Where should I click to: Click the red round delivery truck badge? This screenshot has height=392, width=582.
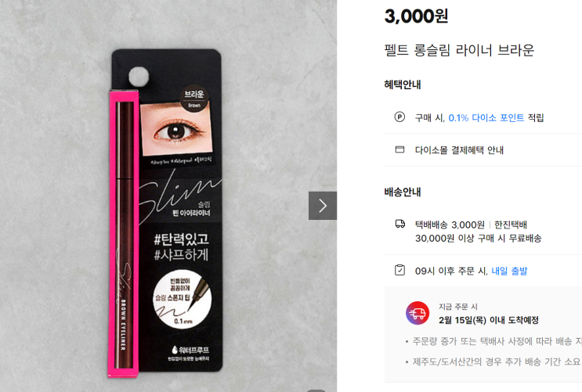click(x=418, y=313)
